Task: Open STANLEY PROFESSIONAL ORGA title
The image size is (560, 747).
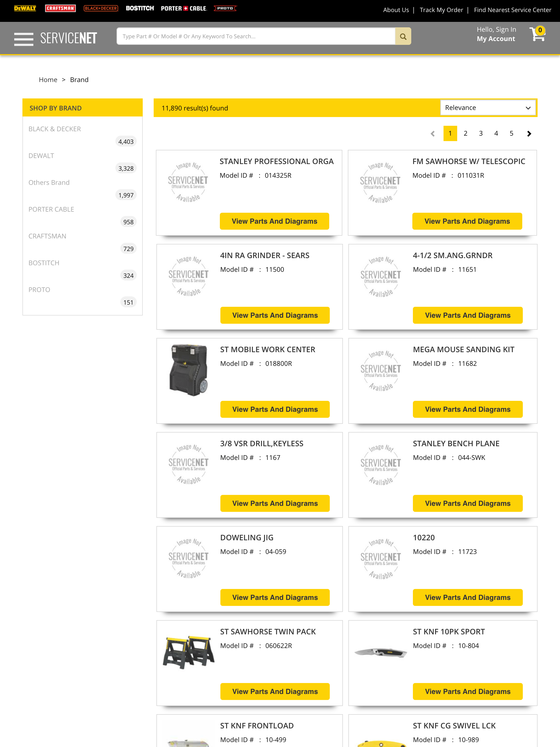Action: coord(277,161)
